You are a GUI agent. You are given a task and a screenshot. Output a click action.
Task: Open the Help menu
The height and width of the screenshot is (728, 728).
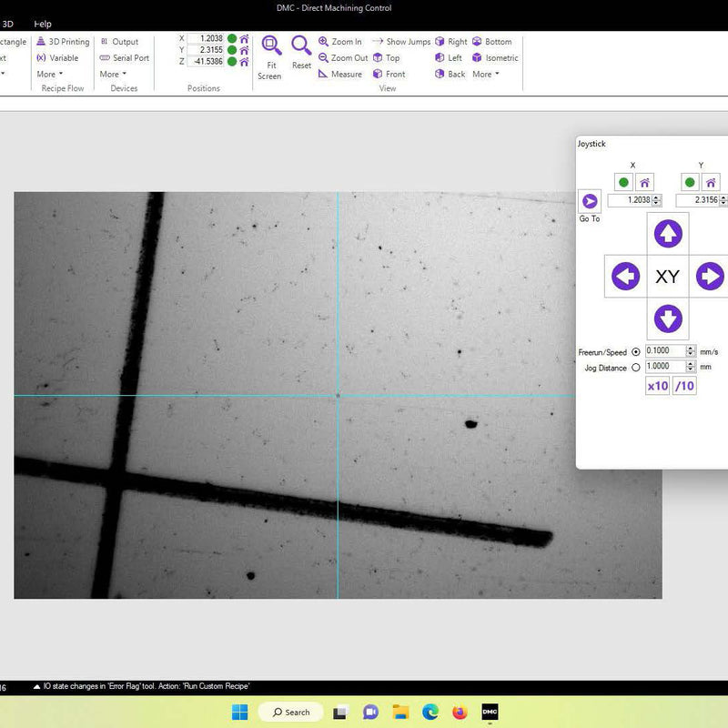(x=43, y=24)
